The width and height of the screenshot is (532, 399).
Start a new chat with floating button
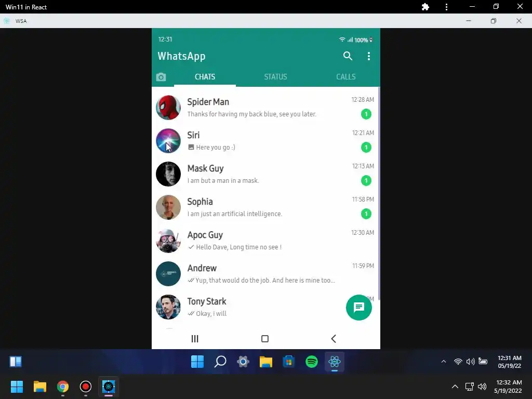(359, 308)
